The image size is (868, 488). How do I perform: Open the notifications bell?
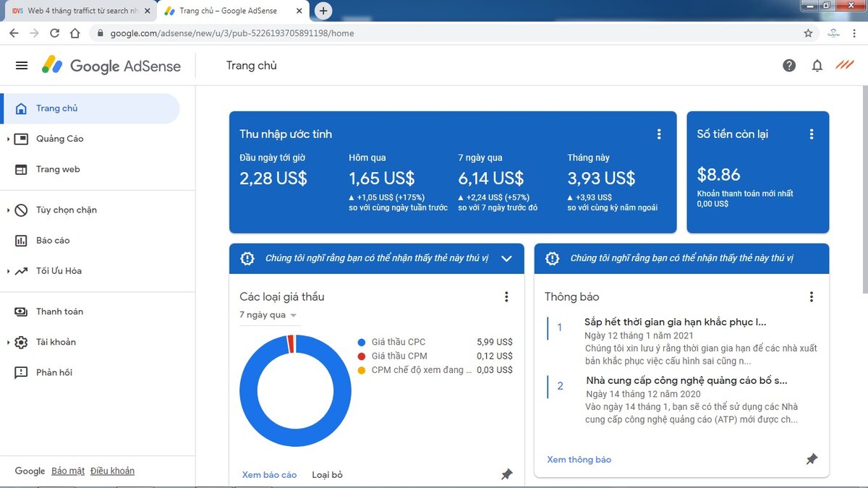point(817,66)
